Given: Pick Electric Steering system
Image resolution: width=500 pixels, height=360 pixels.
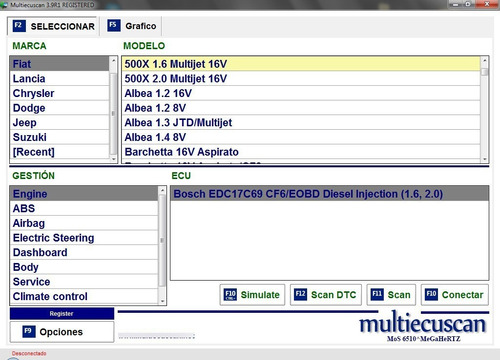Looking at the screenshot, I should pos(84,238).
